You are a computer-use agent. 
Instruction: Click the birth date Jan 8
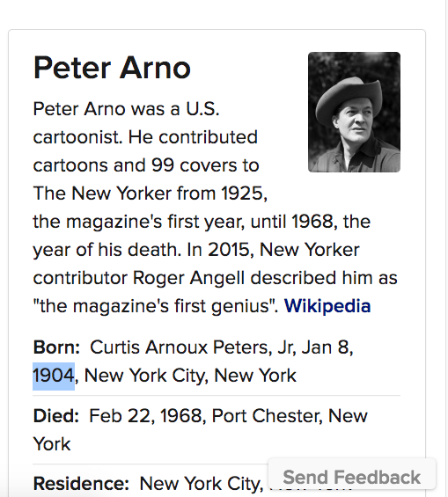pyautogui.click(x=327, y=347)
